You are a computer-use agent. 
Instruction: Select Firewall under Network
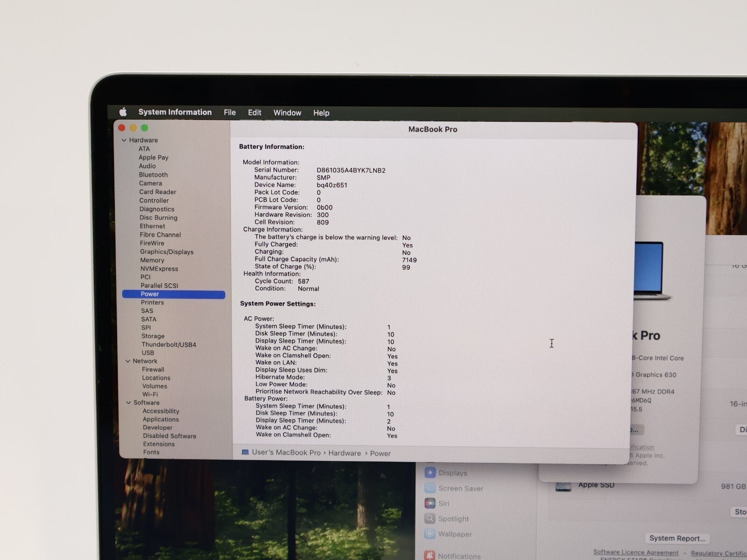tap(153, 370)
